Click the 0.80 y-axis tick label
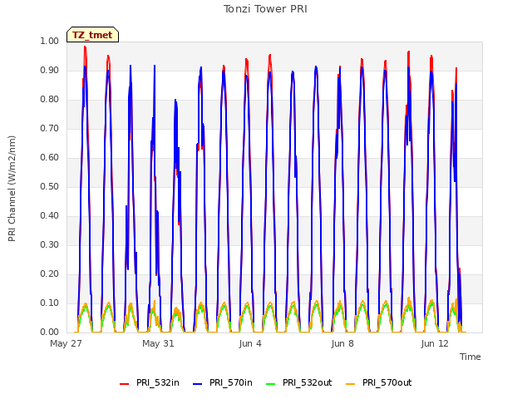Image resolution: width=532 pixels, height=399 pixels. pyautogui.click(x=50, y=100)
